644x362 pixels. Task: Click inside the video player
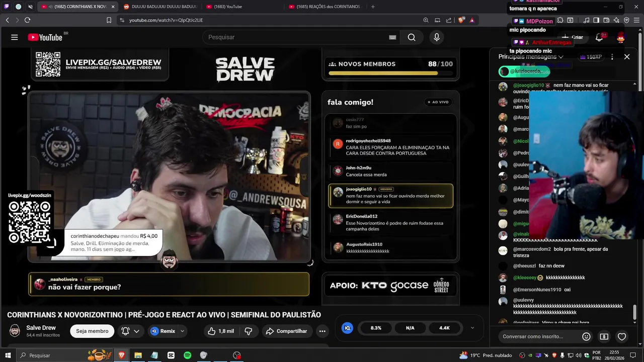(244, 176)
